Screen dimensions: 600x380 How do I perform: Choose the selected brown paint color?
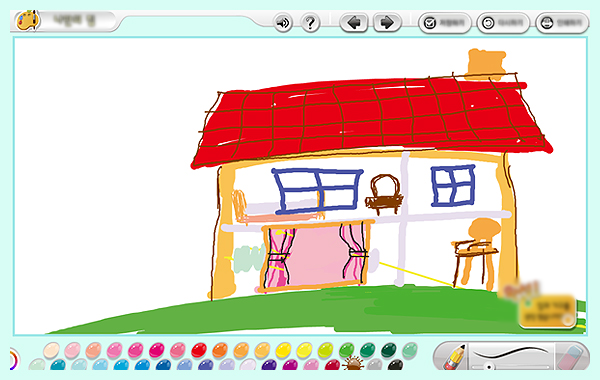point(352,364)
